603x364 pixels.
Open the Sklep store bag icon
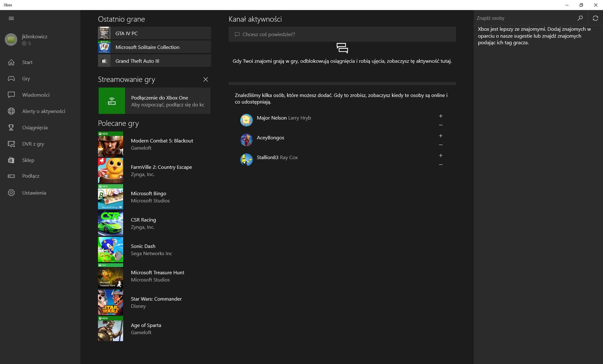click(x=11, y=160)
